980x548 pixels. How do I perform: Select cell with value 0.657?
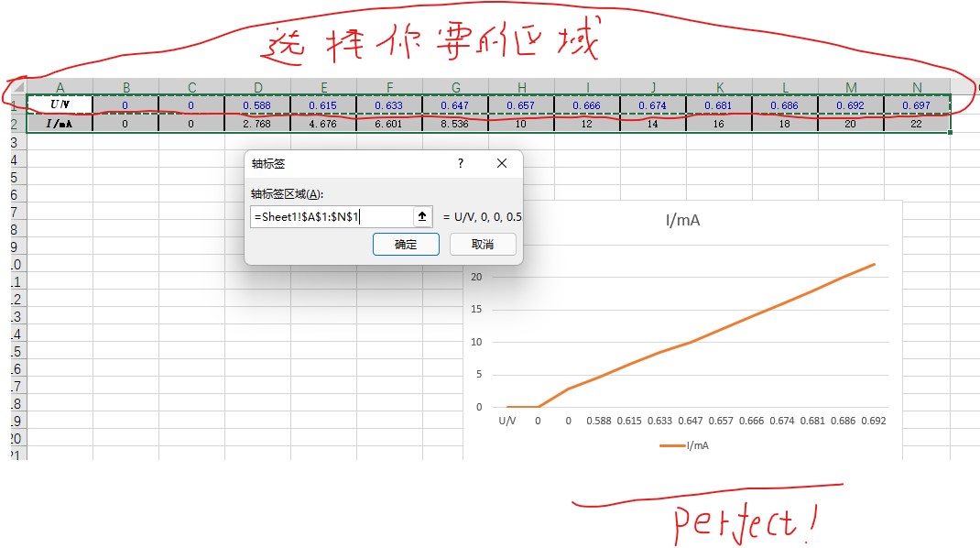tap(521, 105)
